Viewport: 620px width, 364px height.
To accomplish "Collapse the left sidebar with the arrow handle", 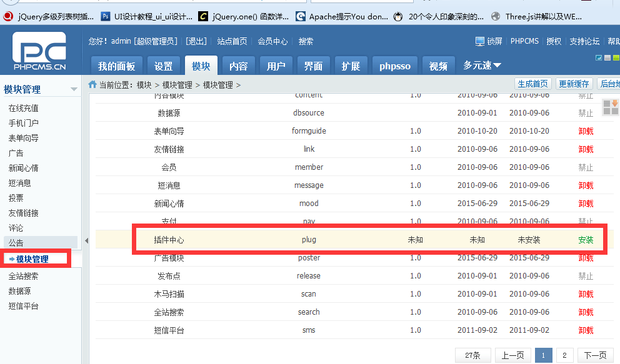I will coord(87,240).
